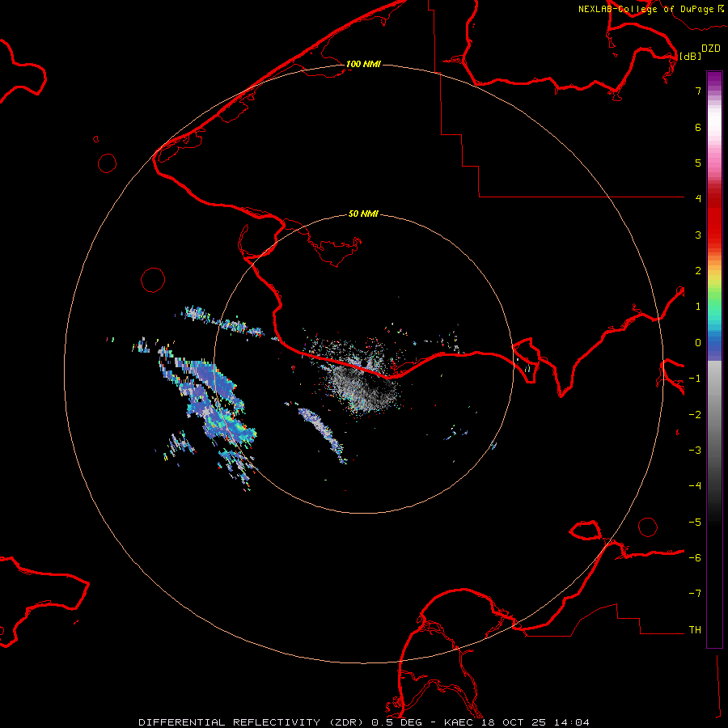The image size is (728, 728).
Task: Click the red circle marker at the lower right
Action: coord(648,527)
